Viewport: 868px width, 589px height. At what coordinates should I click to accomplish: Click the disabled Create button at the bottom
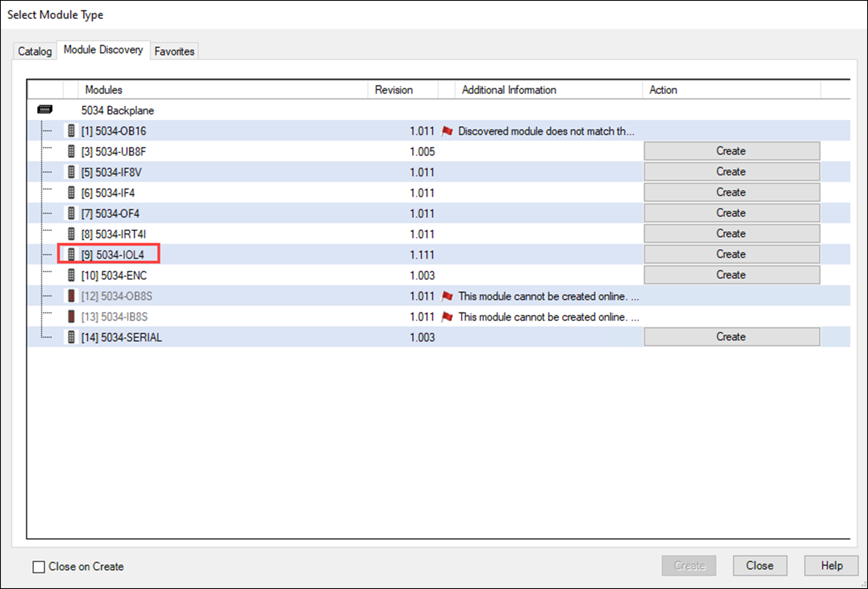click(x=689, y=565)
